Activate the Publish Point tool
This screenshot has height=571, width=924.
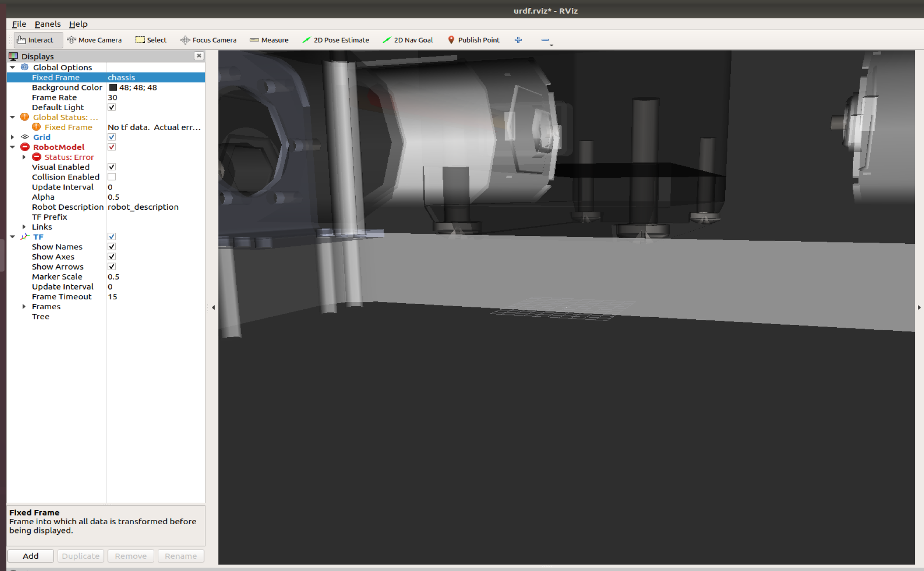coord(474,40)
